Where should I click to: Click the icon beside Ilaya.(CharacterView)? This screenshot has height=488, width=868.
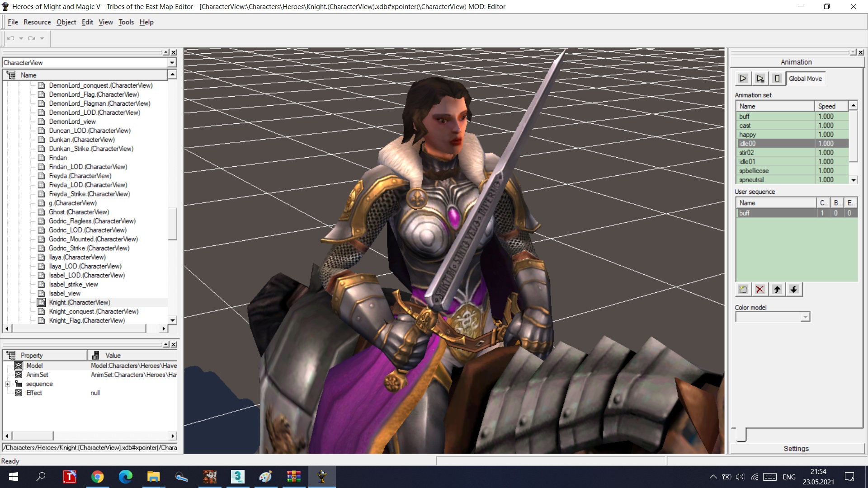pyautogui.click(x=41, y=257)
